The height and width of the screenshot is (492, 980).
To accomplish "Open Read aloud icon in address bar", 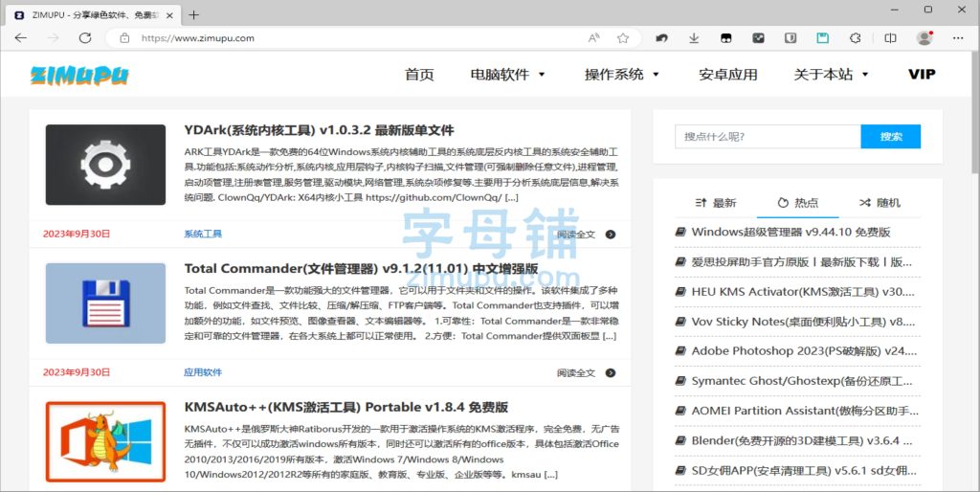I will point(593,38).
